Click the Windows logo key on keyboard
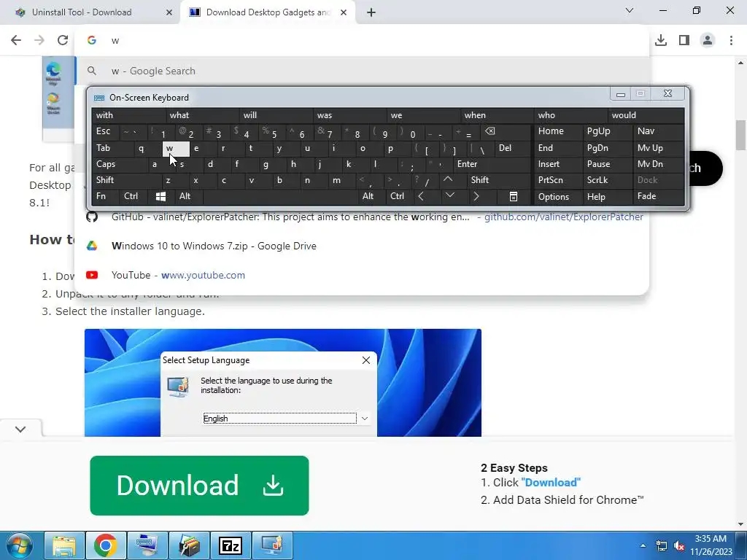 click(x=161, y=196)
